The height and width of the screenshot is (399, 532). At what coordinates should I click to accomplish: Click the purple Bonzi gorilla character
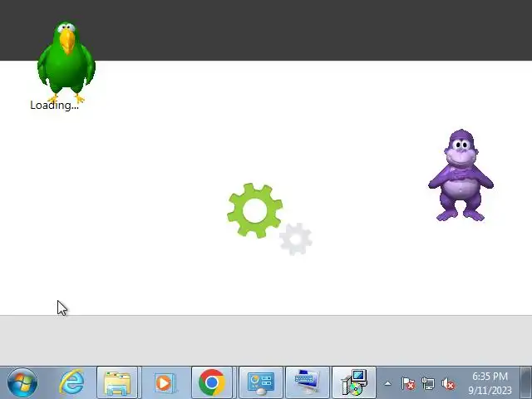click(x=461, y=175)
